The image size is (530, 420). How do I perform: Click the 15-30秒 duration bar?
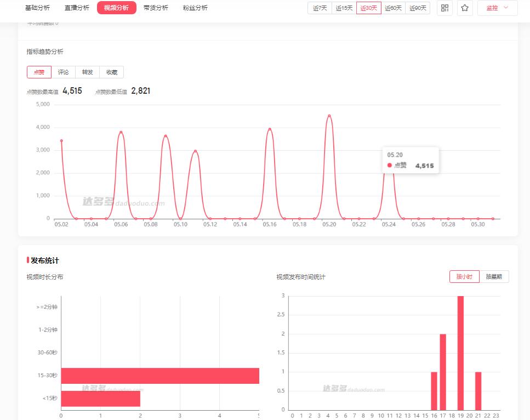(159, 376)
